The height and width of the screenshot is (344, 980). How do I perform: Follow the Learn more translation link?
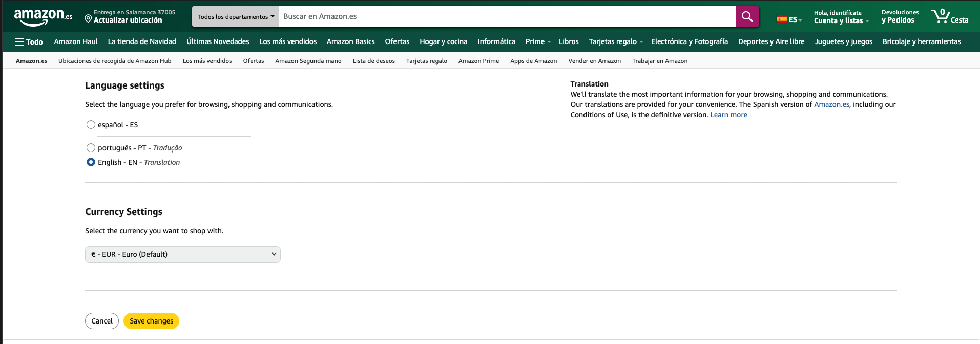pos(728,115)
